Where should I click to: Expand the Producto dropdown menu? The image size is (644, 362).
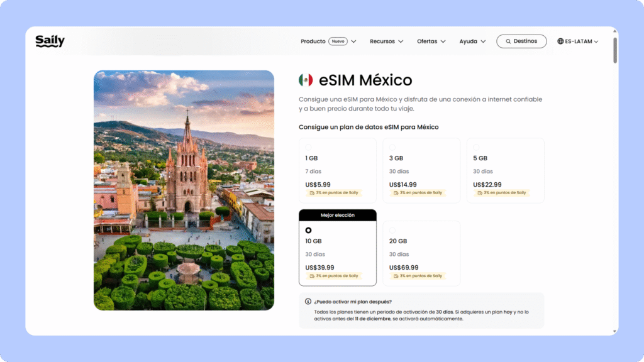tap(328, 41)
